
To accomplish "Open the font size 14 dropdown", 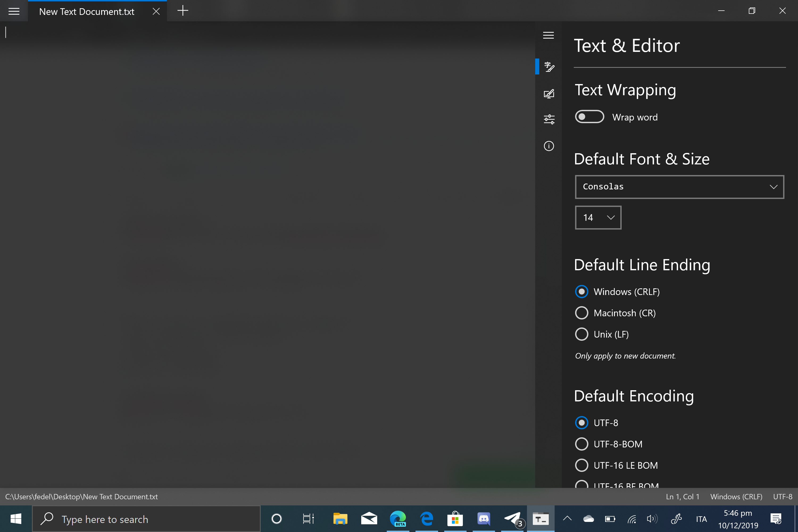I will click(598, 218).
